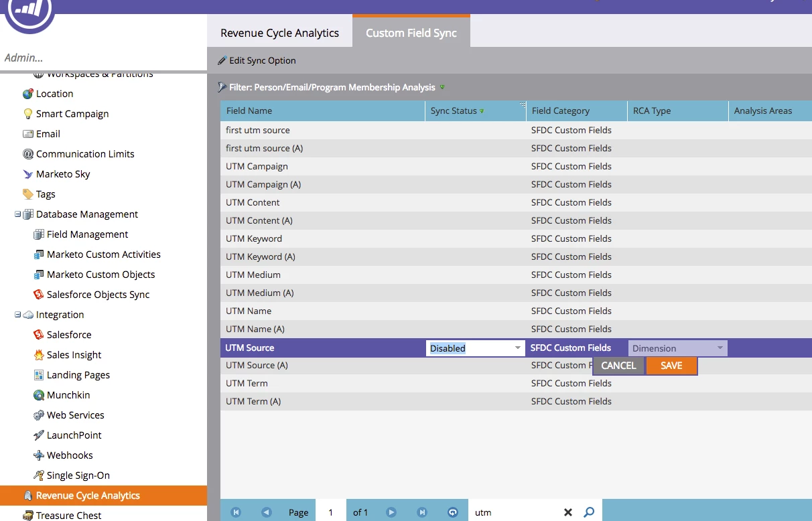Click the Salesforce icon under Integration
Viewport: 812px width, 521px height.
pyautogui.click(x=38, y=335)
